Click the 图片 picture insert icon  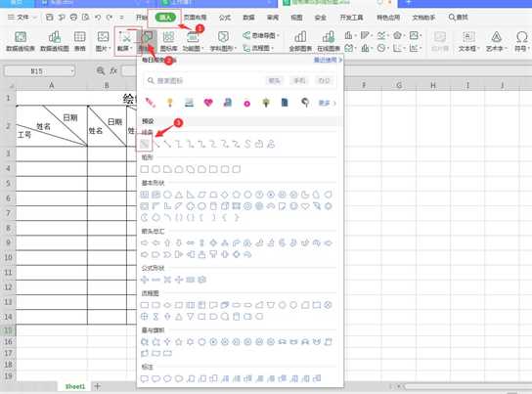[103, 41]
